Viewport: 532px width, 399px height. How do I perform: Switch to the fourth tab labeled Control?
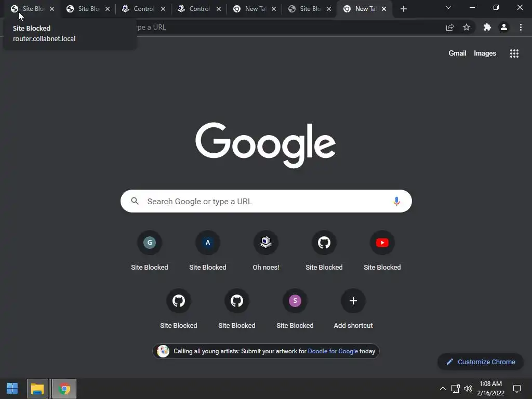click(199, 9)
